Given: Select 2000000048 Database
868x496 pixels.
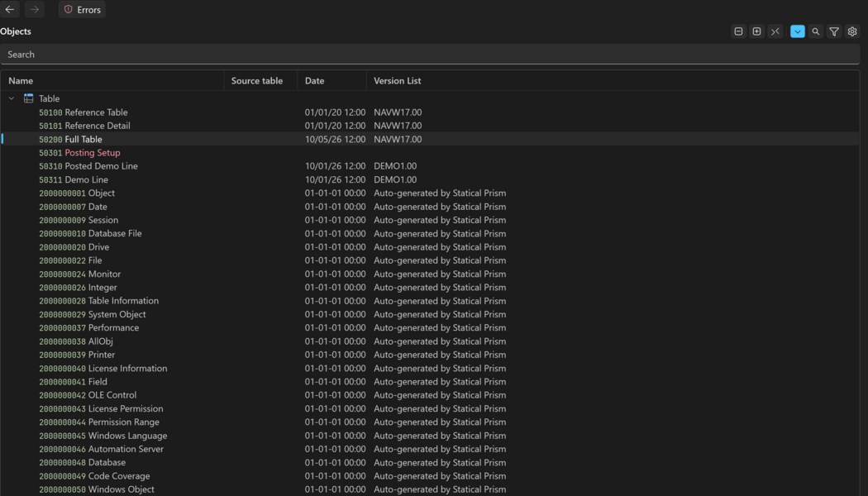Looking at the screenshot, I should (x=82, y=462).
